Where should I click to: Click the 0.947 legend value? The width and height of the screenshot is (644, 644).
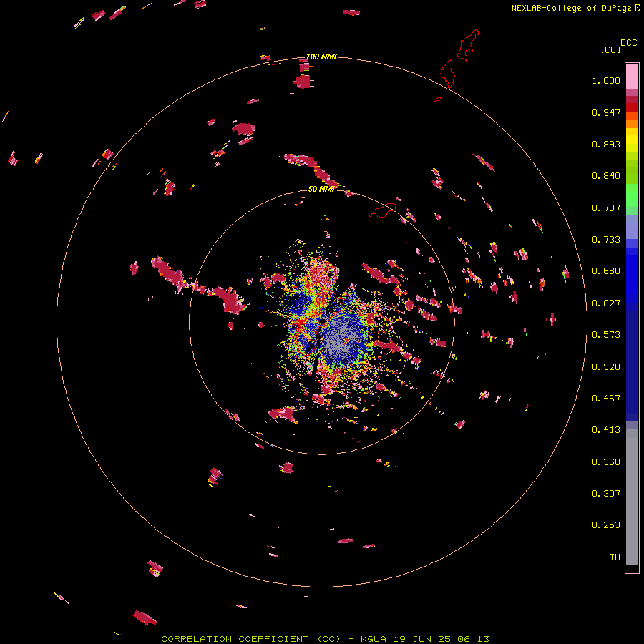606,112
